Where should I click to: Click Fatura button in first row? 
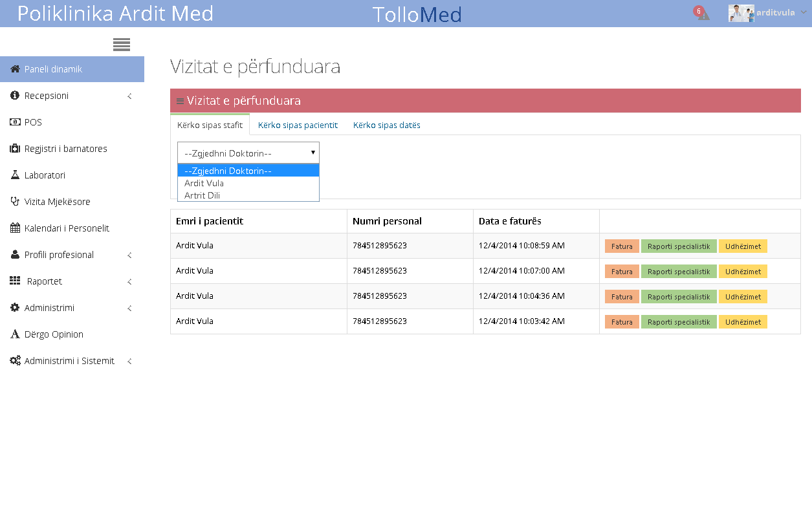(x=622, y=246)
